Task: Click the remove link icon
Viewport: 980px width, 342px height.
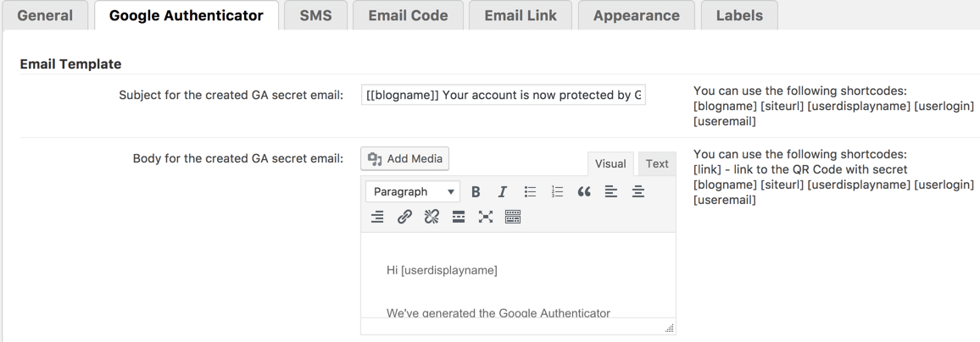Action: [431, 218]
